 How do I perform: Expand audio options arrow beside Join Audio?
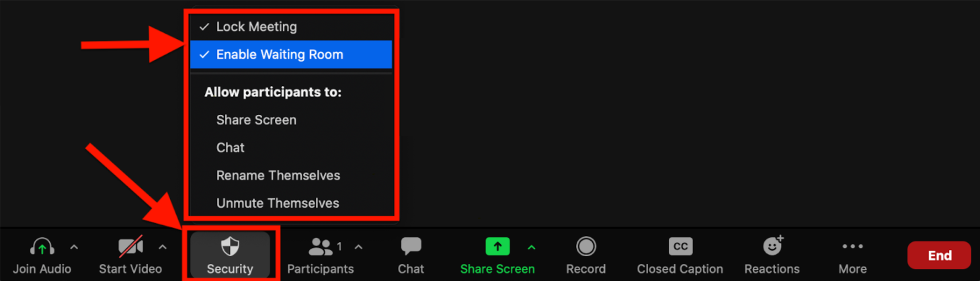(74, 247)
